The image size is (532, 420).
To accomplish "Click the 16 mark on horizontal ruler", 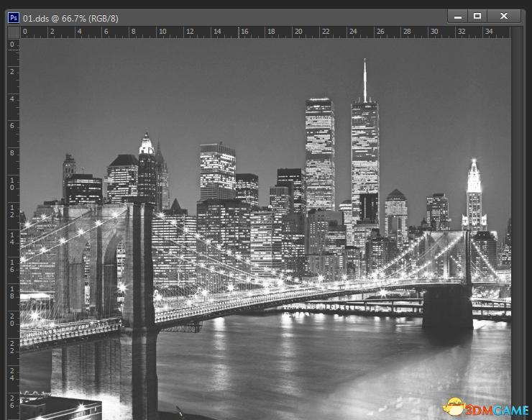I will coord(244,32).
